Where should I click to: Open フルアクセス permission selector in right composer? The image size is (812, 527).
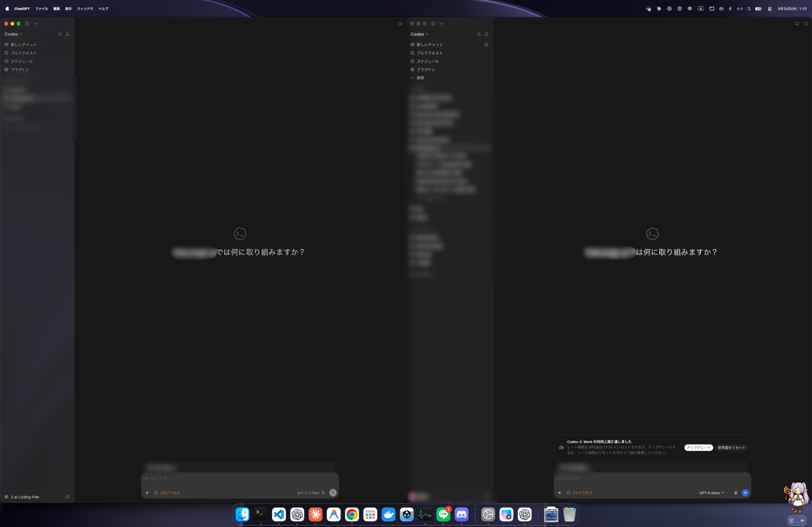click(579, 493)
